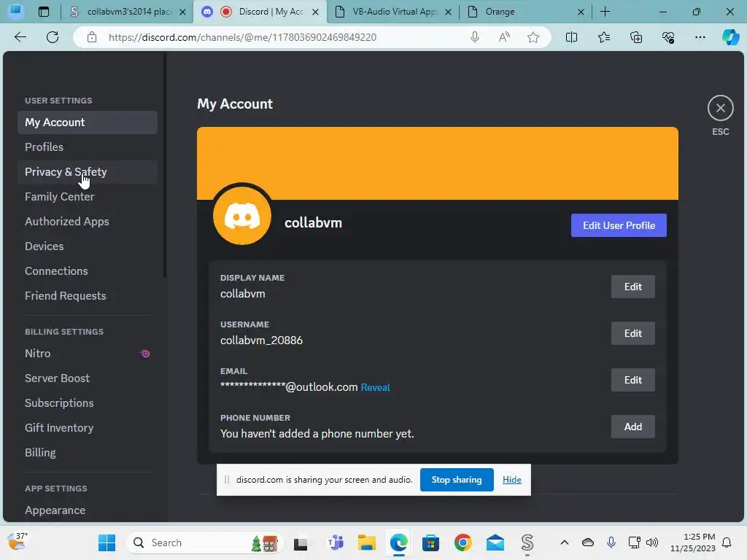Open Billing settings
The width and height of the screenshot is (747, 560).
point(88,452)
